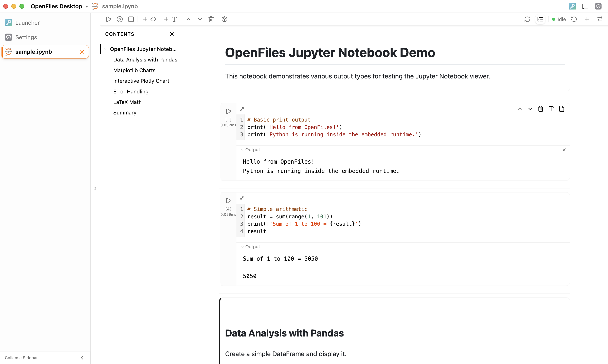Go to Summary section
Screen dimensions: 608x364
click(x=125, y=113)
